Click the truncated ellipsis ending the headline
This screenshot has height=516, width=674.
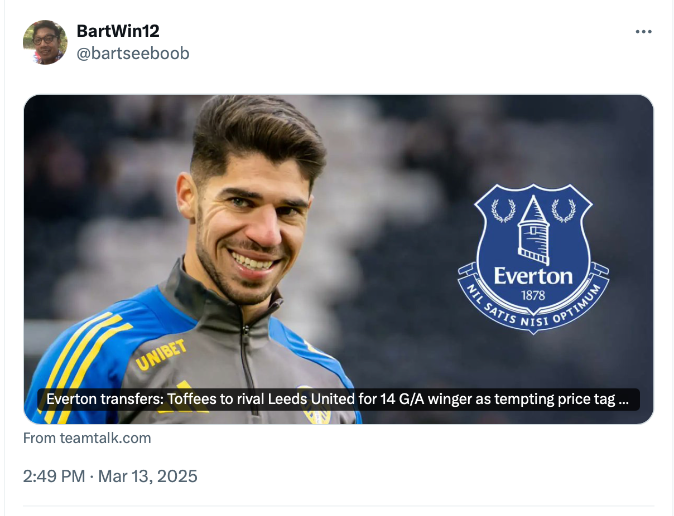(624, 400)
